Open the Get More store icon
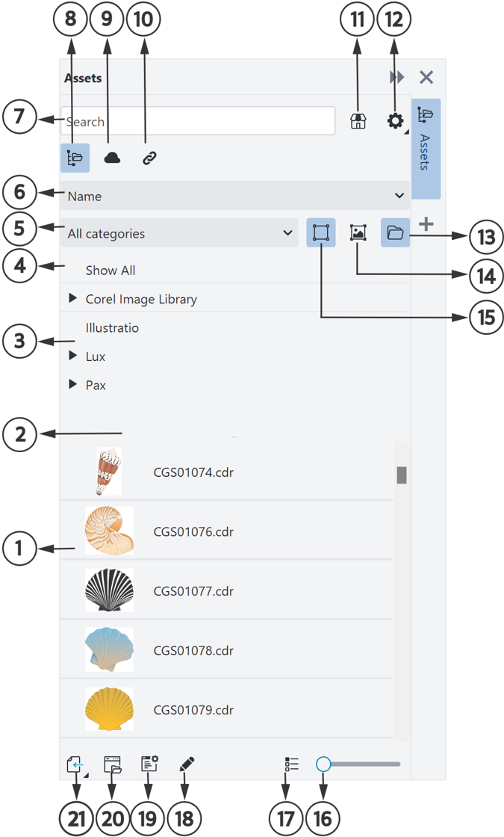 358,121
